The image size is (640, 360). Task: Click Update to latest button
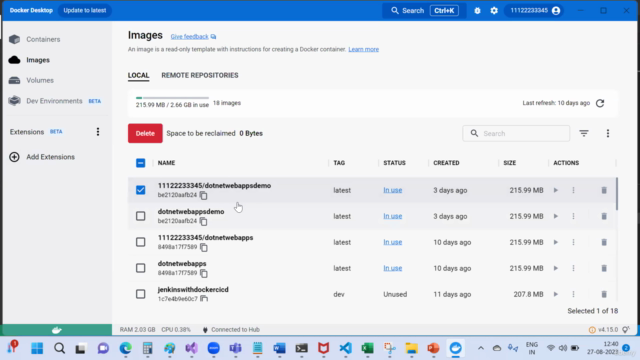pos(84,11)
